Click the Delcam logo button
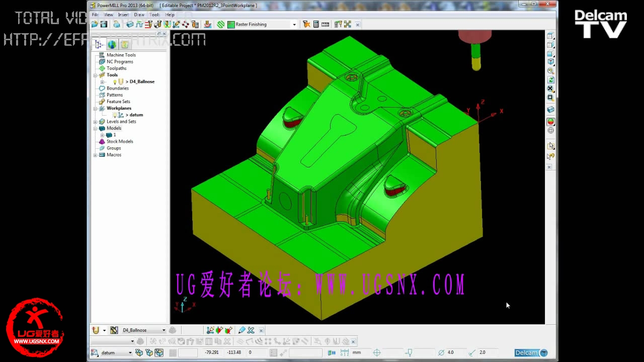Screen dimensions: 644x362 [531, 353]
